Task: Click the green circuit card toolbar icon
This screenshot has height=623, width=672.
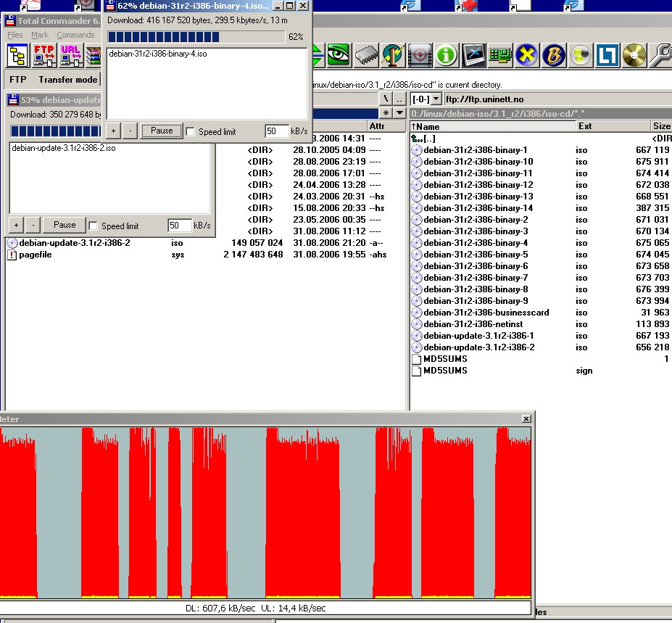Action: [500, 55]
